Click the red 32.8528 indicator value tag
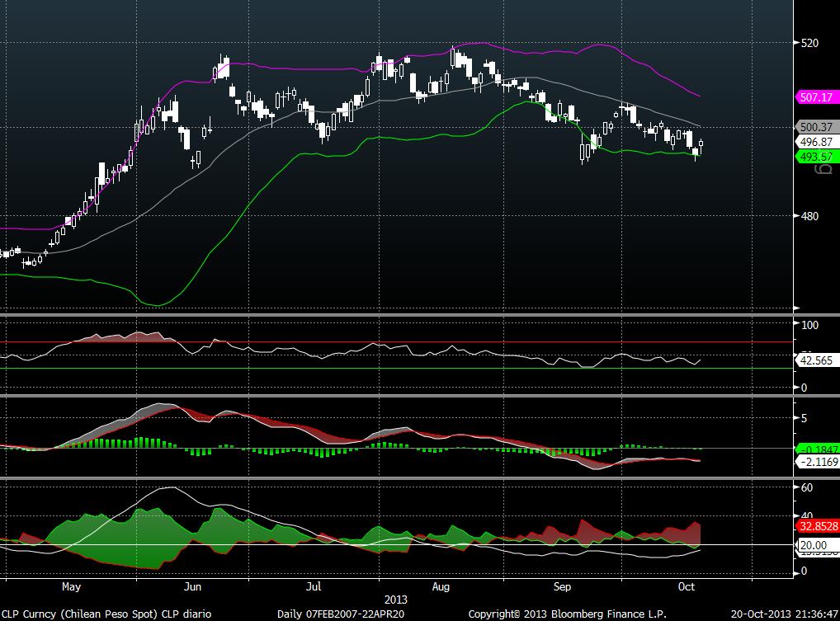 (818, 526)
